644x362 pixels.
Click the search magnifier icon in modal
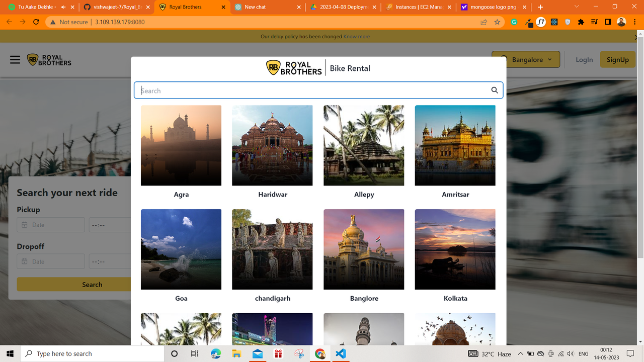(x=495, y=90)
